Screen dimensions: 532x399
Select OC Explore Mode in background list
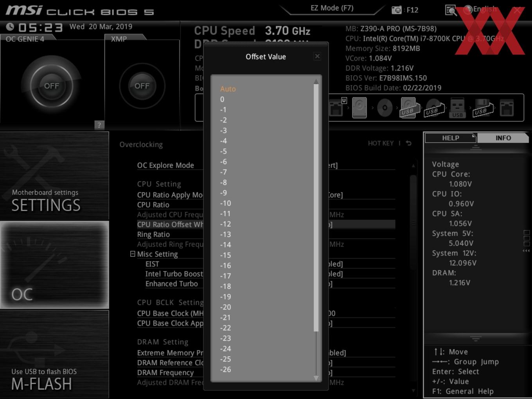(x=165, y=165)
